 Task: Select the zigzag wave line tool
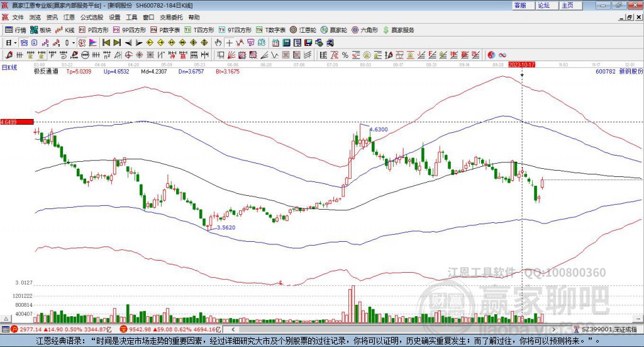click(x=275, y=55)
